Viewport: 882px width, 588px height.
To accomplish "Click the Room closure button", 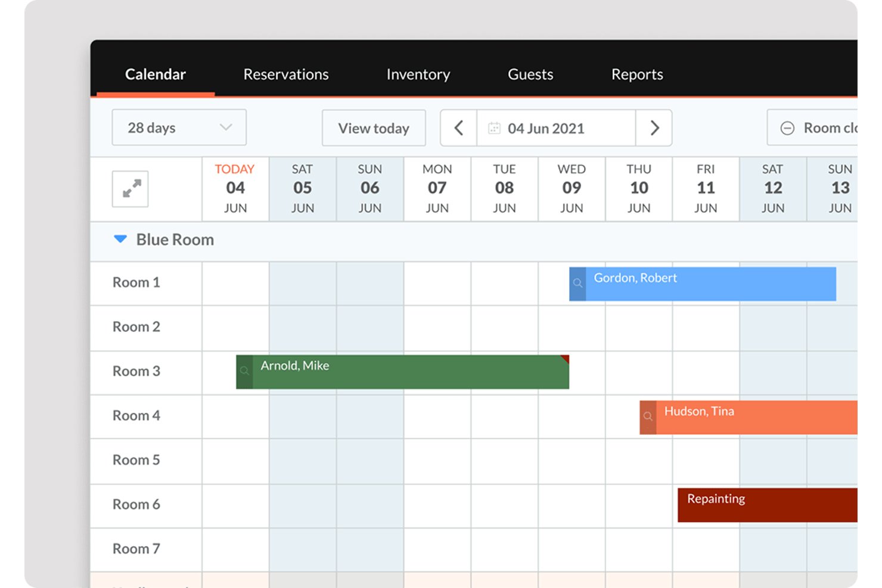I will [x=812, y=128].
